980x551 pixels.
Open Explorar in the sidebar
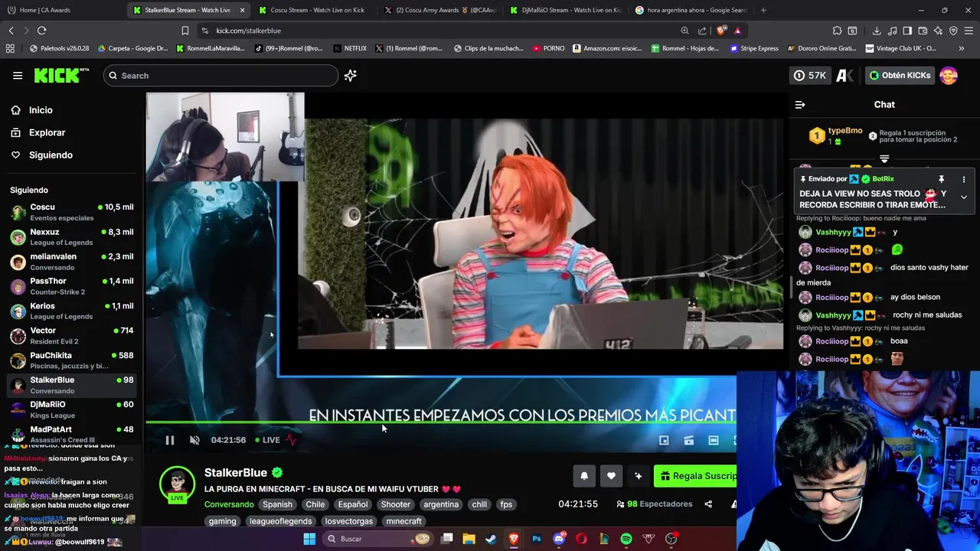47,132
